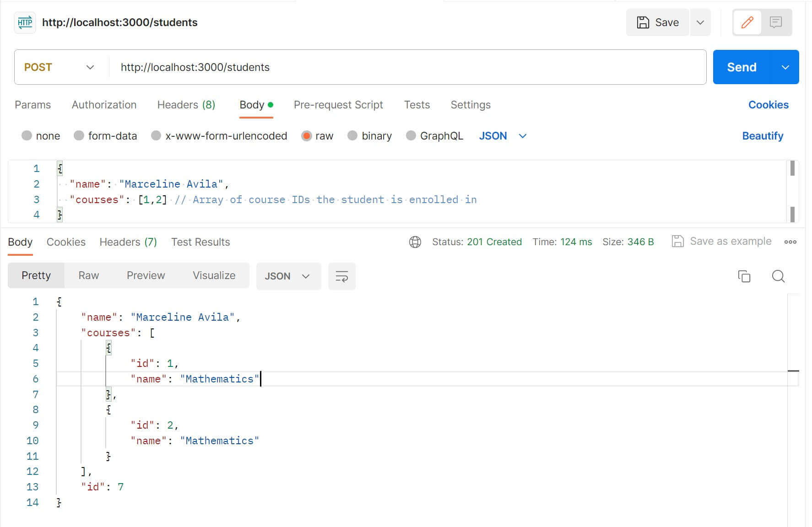Click the request body editor scrollbar
The height and width of the screenshot is (527, 812).
(792, 191)
